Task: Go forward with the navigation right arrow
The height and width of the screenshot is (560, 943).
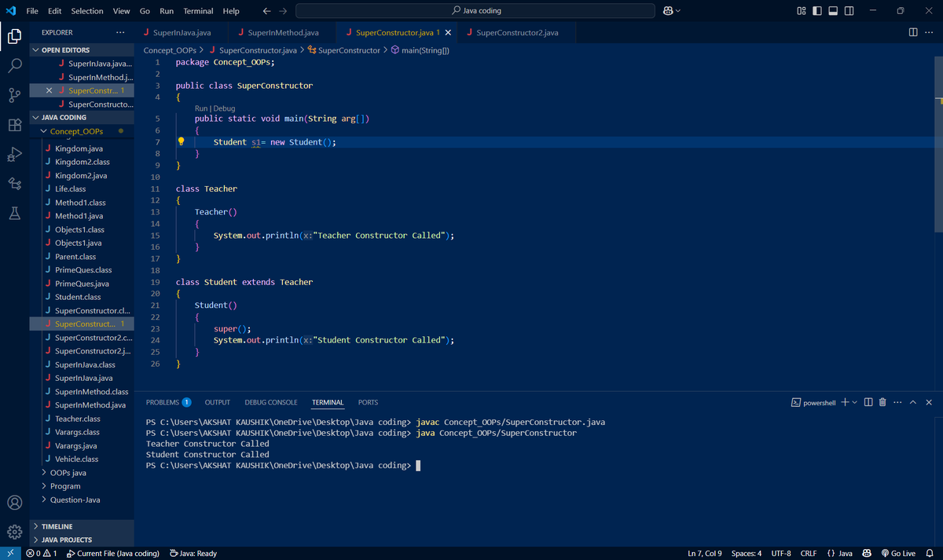Action: [x=283, y=11]
